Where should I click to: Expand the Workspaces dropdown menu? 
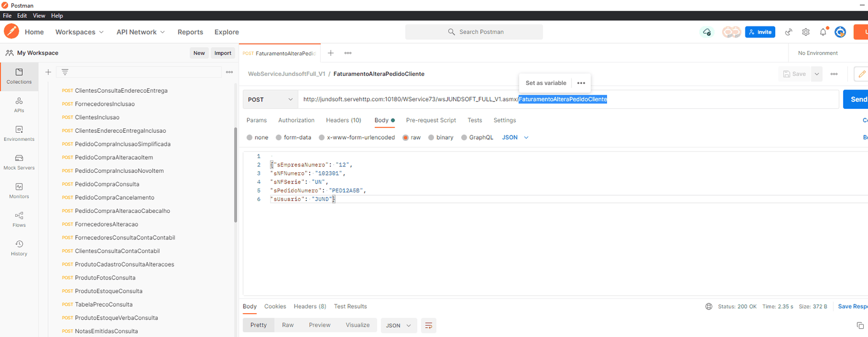(79, 32)
